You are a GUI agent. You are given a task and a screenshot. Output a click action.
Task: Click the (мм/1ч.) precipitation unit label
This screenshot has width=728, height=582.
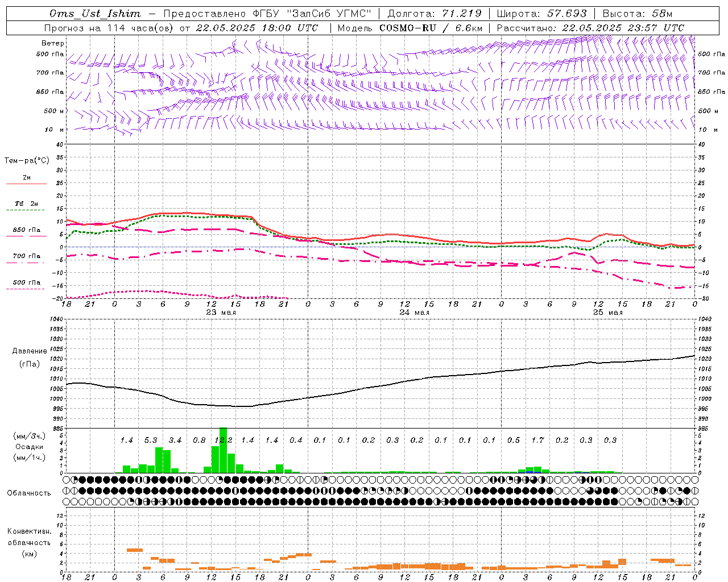(x=30, y=458)
